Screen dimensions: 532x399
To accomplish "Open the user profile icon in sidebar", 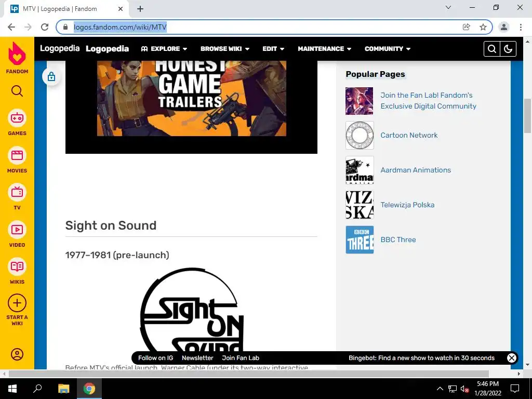I will (x=17, y=354).
